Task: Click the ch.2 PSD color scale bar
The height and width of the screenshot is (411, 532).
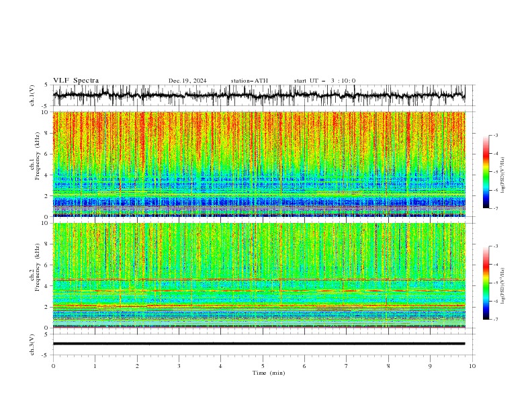Action: tap(486, 283)
